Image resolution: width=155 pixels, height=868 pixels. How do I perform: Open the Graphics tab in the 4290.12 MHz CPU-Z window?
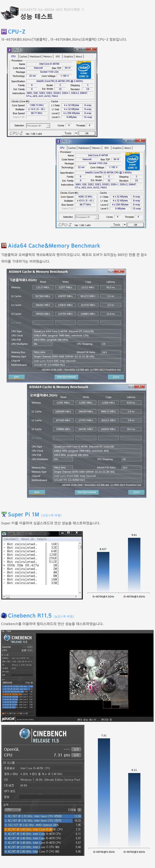[117, 148]
